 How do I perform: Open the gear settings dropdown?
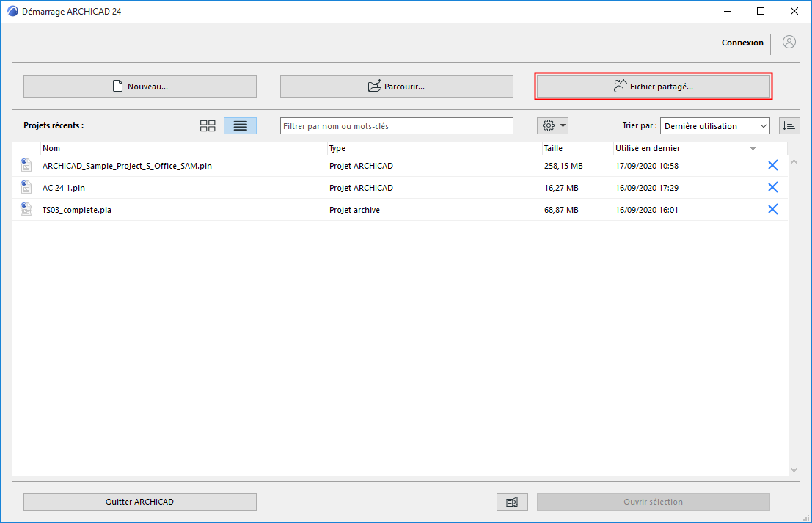point(553,126)
